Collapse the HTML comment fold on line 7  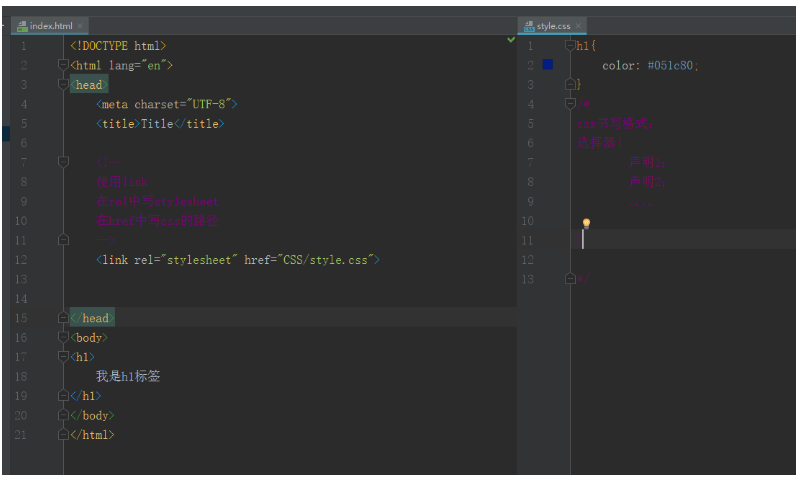click(63, 162)
